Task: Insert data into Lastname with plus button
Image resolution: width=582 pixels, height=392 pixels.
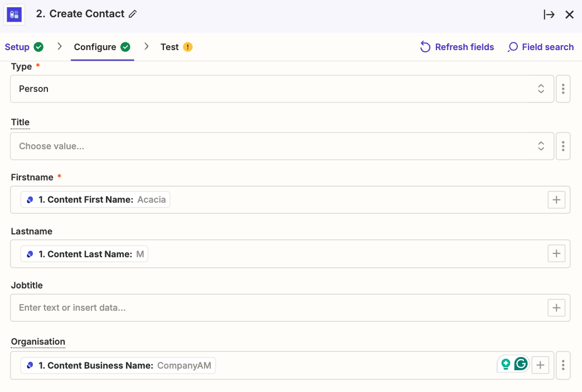Action: pos(556,254)
